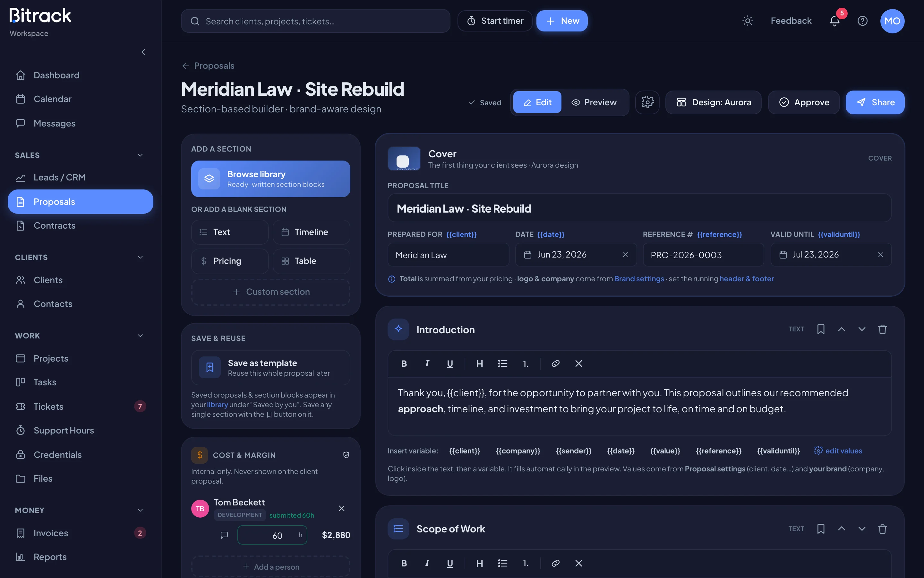Open Invoices in the sidebar

click(80, 533)
